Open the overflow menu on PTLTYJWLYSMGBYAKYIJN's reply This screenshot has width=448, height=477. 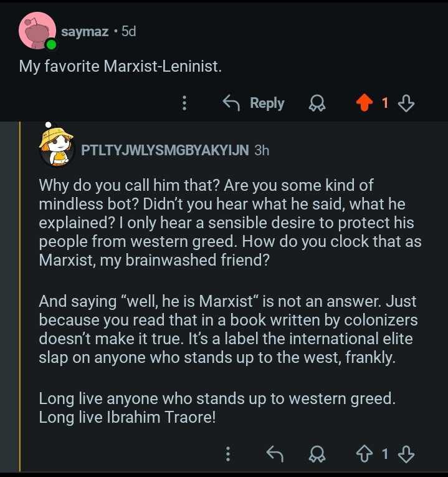[229, 455]
